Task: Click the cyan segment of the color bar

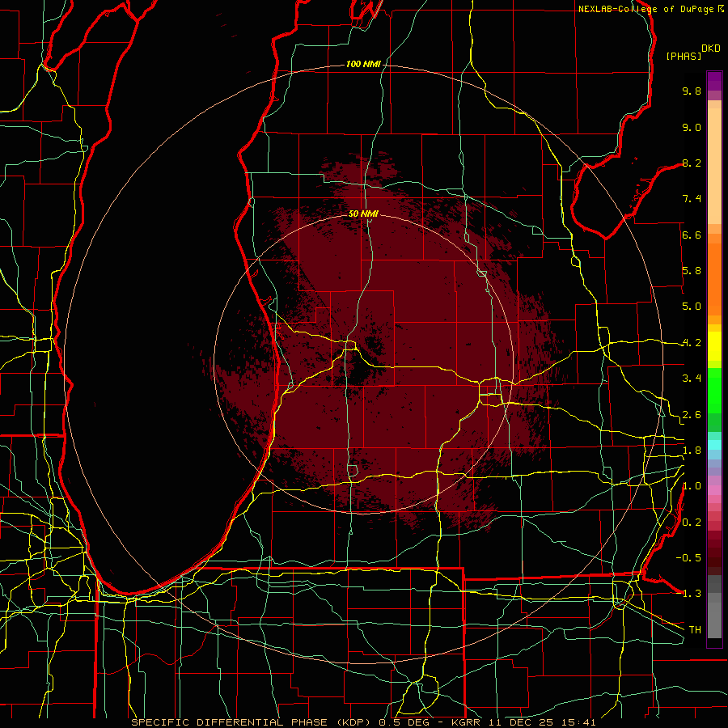Action: click(714, 444)
